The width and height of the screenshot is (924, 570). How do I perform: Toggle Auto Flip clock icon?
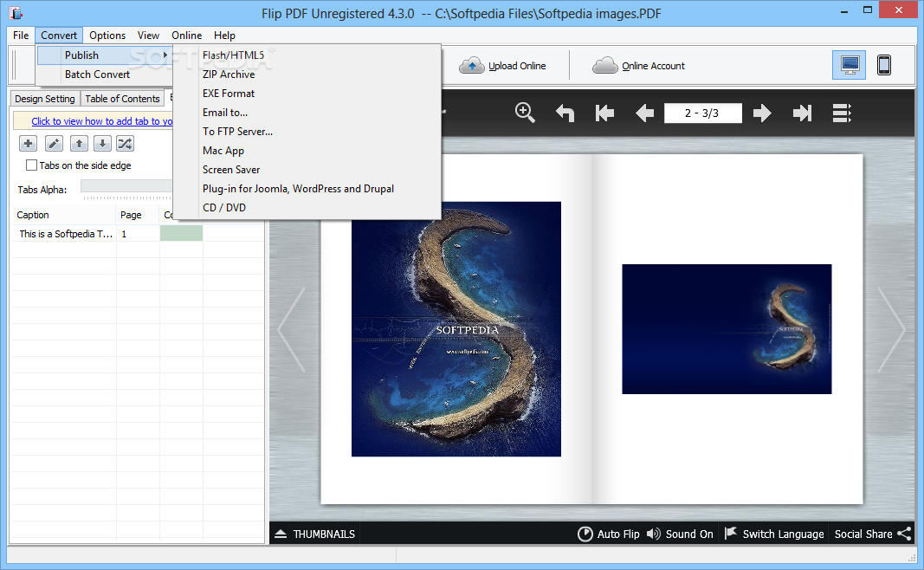coord(585,534)
